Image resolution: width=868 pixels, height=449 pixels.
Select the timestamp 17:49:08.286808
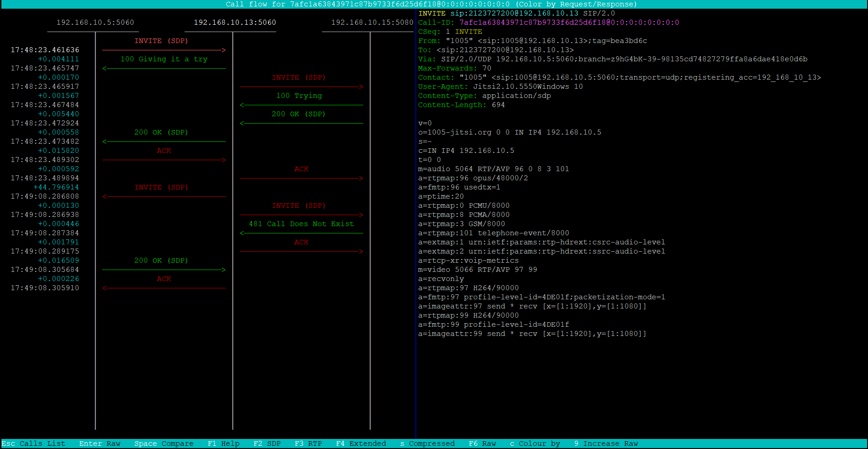coord(45,196)
